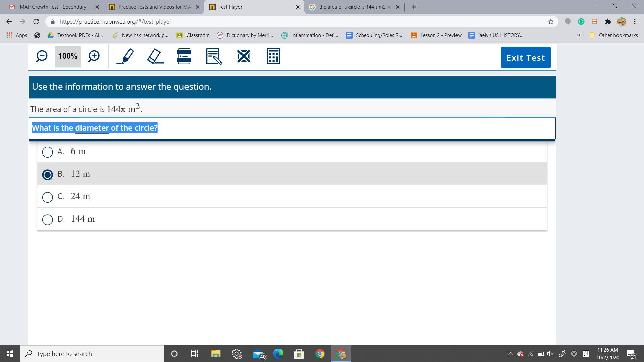This screenshot has width=644, height=362.
Task: Select answer D, 144 m
Action: pyautogui.click(x=48, y=219)
